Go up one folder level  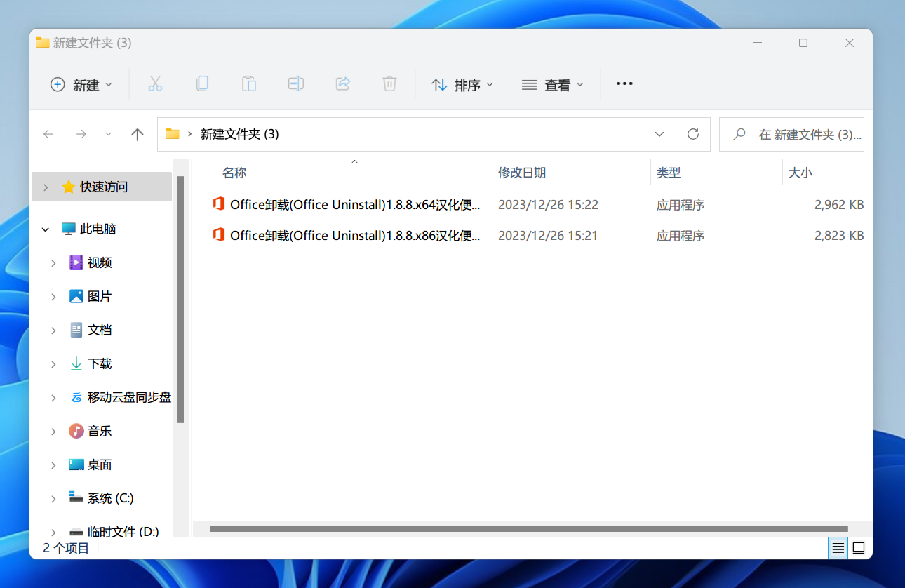click(x=138, y=134)
